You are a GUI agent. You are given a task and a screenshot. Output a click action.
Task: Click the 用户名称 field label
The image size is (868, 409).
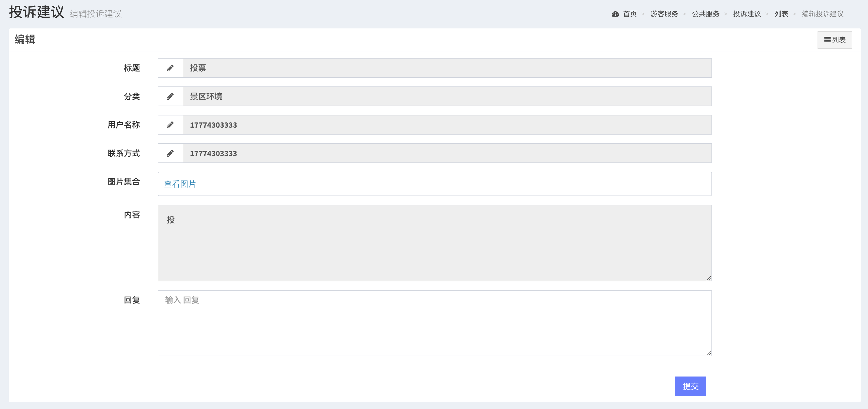coord(124,125)
